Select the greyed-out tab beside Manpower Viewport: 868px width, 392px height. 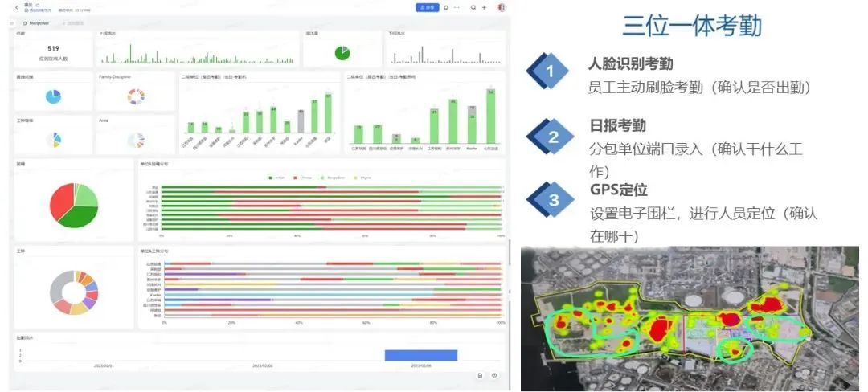click(x=74, y=23)
